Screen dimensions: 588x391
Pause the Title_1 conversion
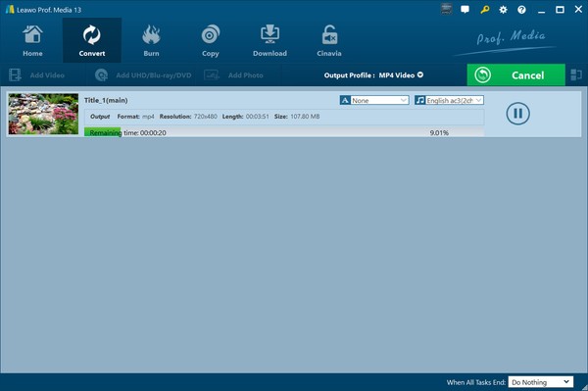[517, 114]
